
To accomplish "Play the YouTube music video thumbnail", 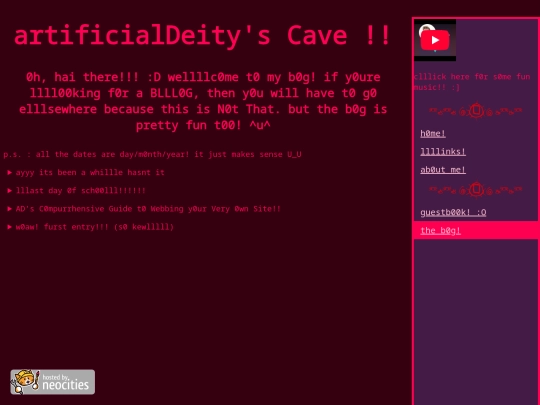I will [x=435, y=40].
